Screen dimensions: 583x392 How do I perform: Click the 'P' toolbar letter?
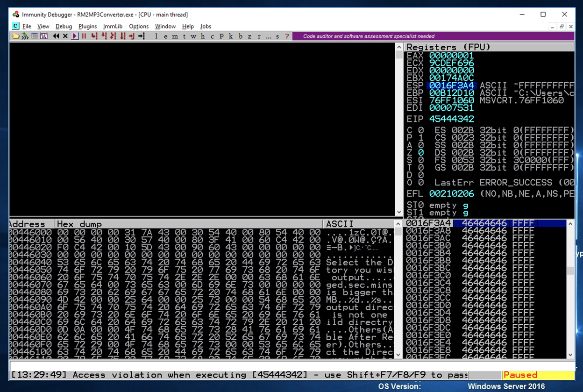pos(221,36)
